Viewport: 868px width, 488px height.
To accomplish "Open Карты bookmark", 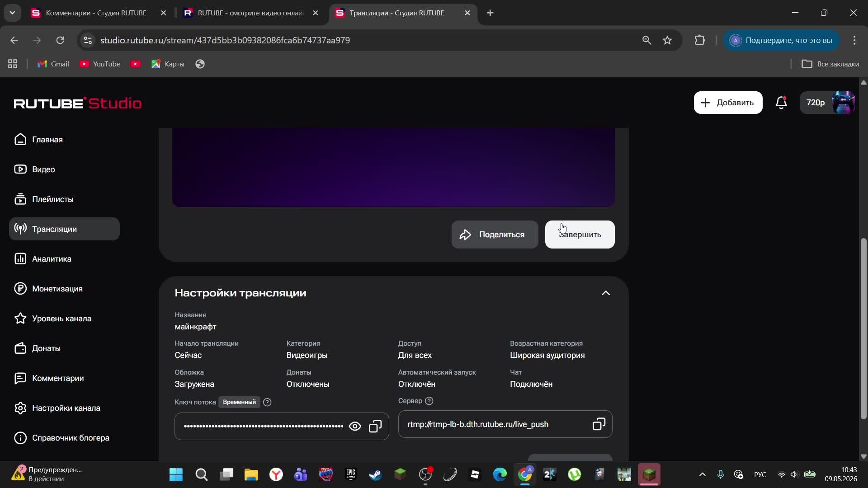I will (168, 64).
